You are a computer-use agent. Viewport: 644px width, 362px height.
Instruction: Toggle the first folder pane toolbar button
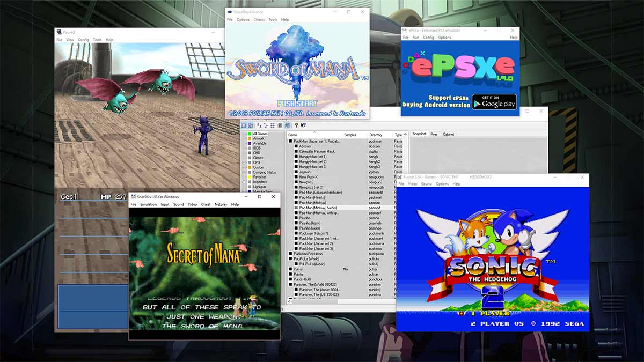coord(243,125)
